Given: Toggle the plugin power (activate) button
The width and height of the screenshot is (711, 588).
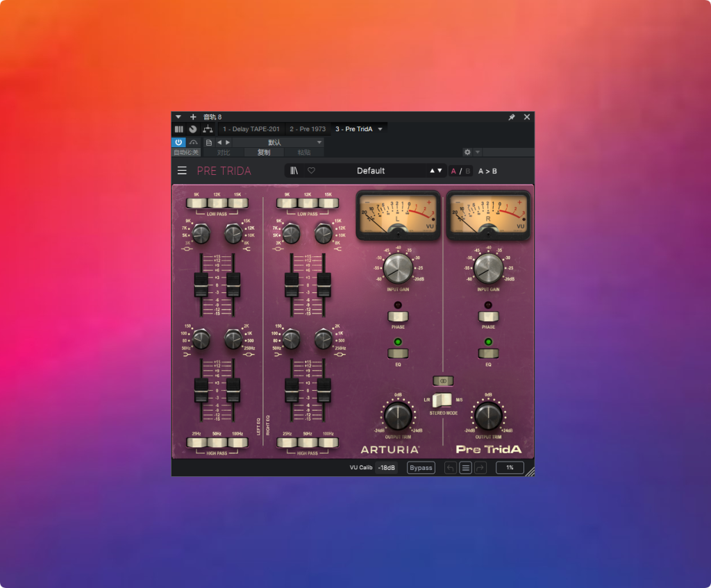Looking at the screenshot, I should click(x=178, y=142).
